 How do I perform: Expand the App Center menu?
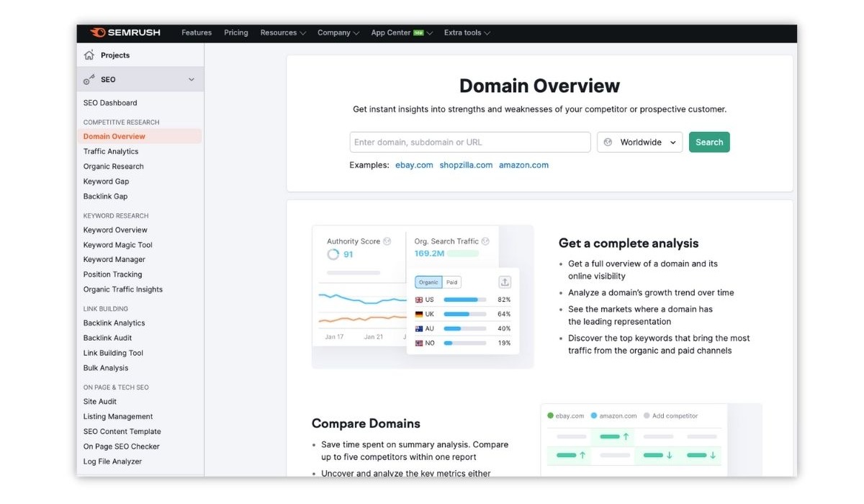(x=402, y=32)
